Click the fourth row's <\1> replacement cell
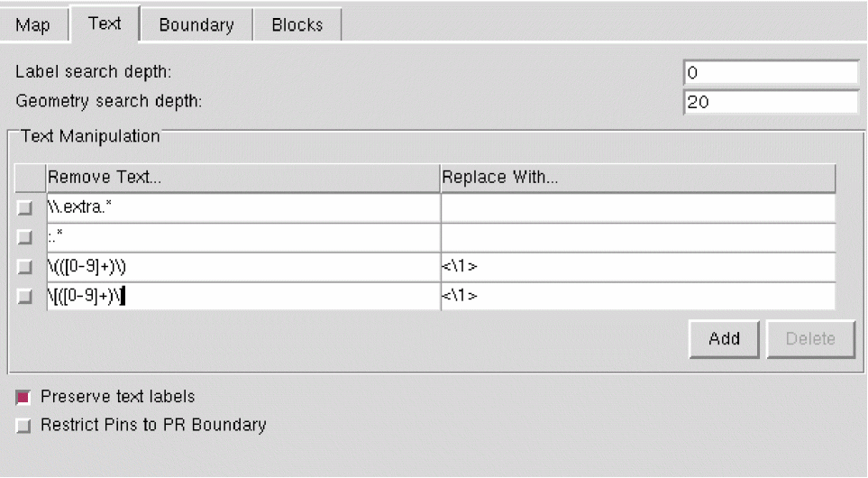The height and width of the screenshot is (478, 868). click(x=637, y=296)
